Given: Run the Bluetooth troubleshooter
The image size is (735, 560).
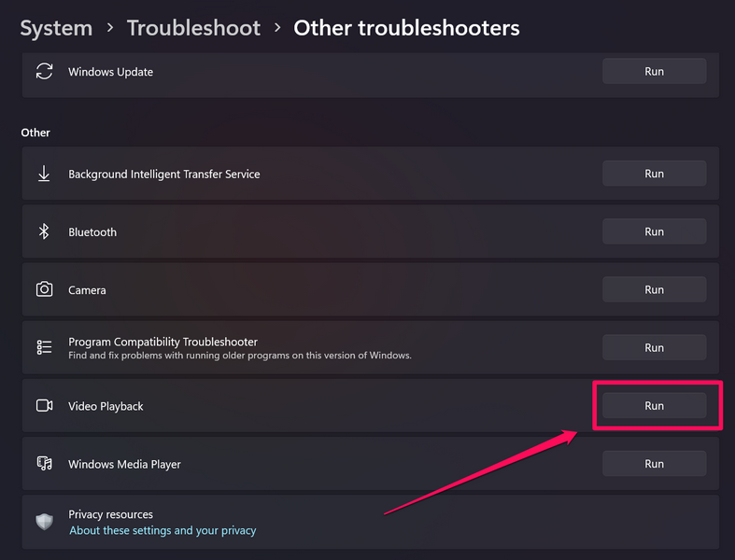Looking at the screenshot, I should coord(654,231).
